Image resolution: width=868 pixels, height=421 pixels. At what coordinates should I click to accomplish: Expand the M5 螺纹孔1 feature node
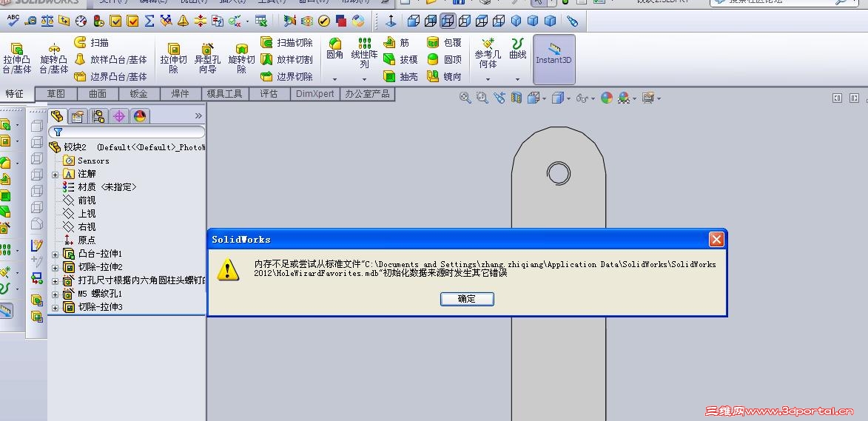55,294
